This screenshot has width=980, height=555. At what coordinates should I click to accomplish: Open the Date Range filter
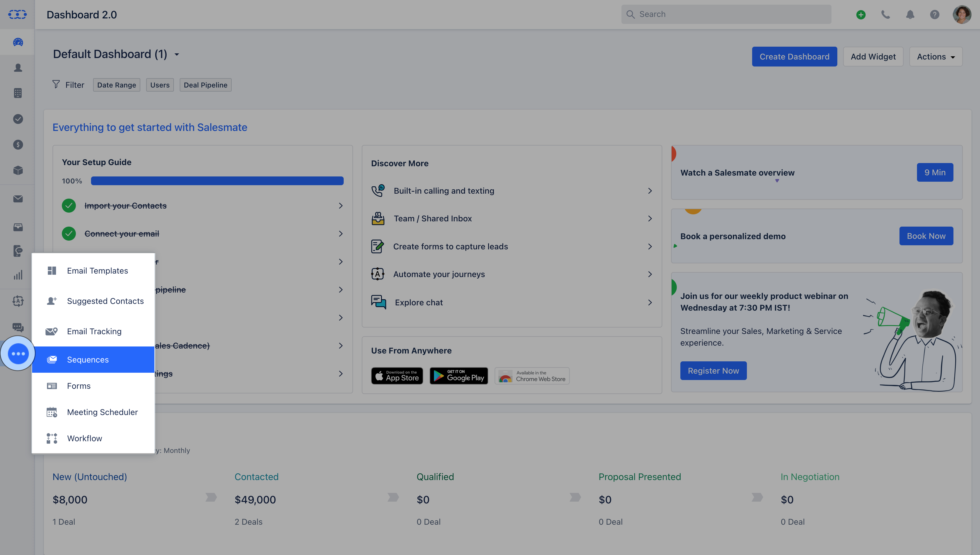[116, 85]
